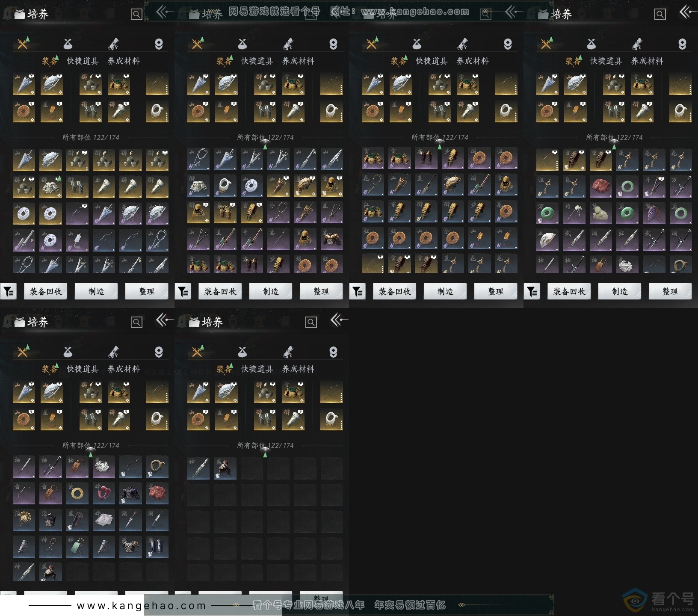Open filter icon beside 装备回收 in second panel
This screenshot has width=698, height=616.
pos(183,292)
